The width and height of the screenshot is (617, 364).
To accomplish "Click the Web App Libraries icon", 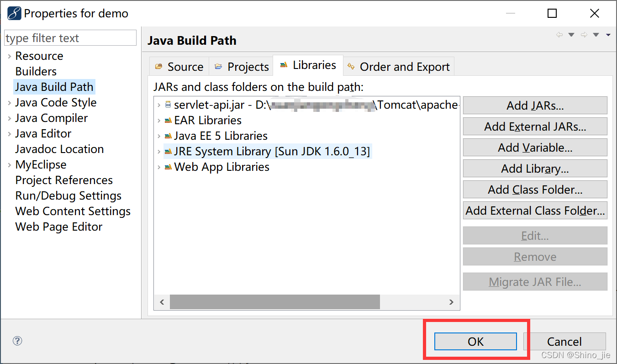I will click(168, 167).
